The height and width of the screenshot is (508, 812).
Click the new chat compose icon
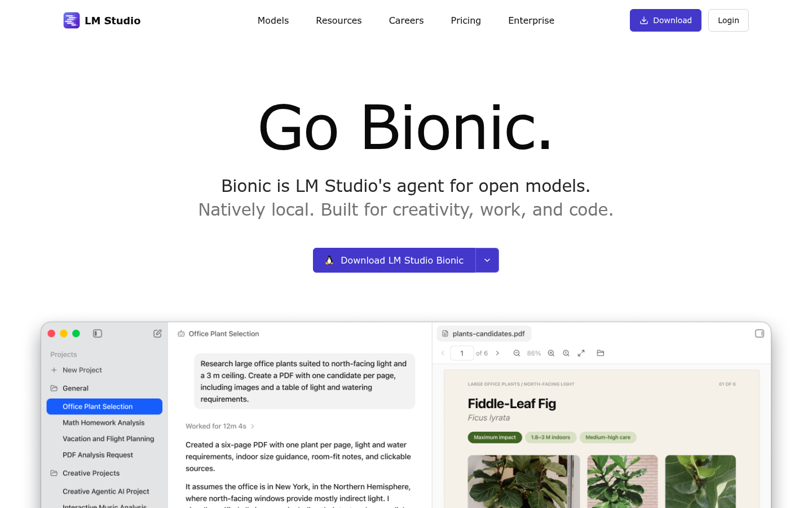(157, 334)
